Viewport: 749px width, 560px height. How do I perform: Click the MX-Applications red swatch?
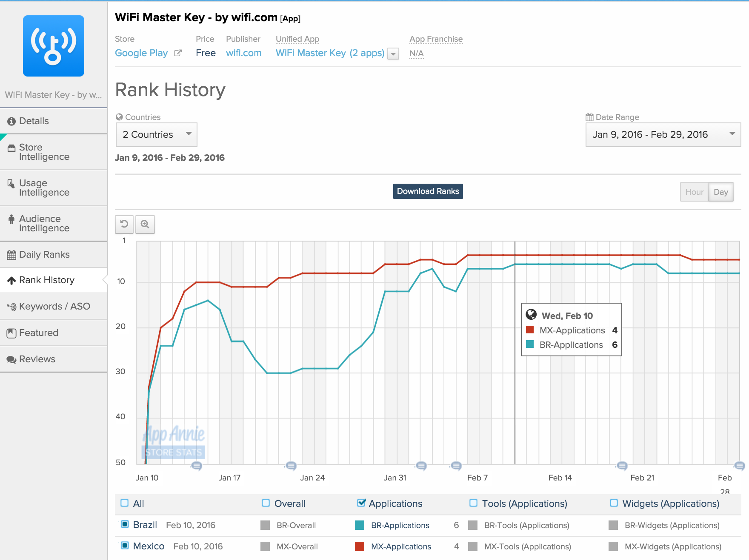(x=360, y=546)
